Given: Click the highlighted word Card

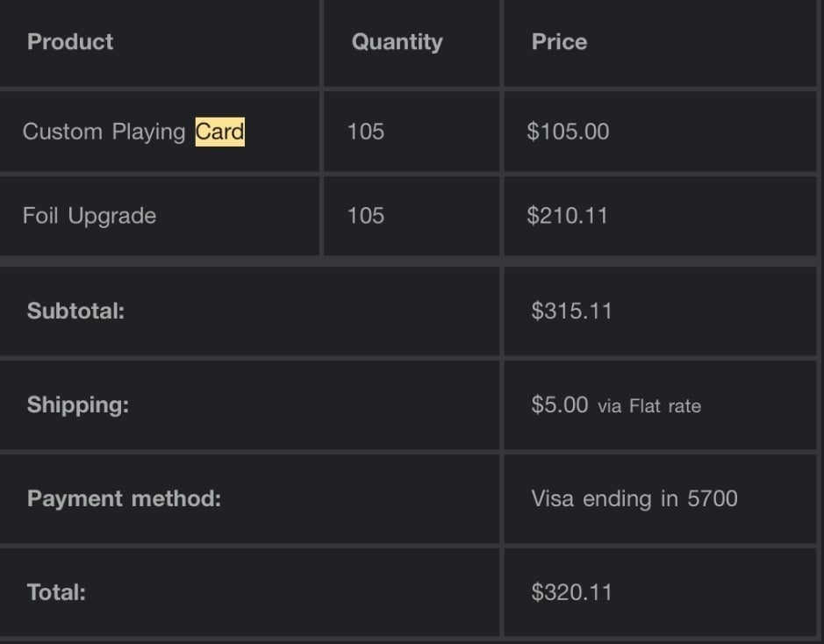Looking at the screenshot, I should pyautogui.click(x=219, y=132).
